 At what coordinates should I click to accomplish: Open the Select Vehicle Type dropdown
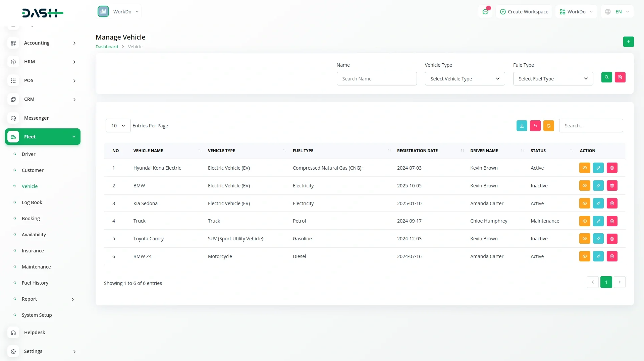pyautogui.click(x=465, y=79)
